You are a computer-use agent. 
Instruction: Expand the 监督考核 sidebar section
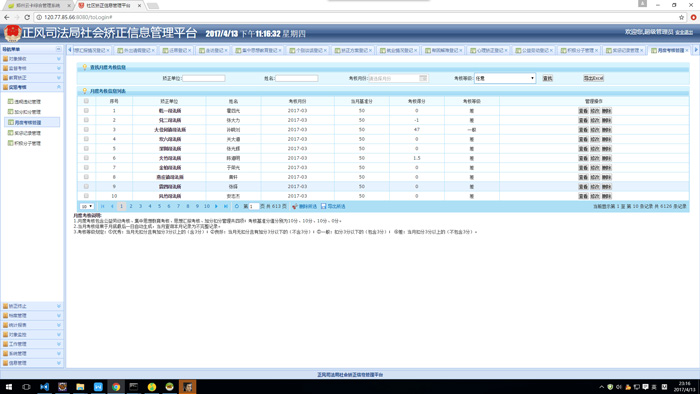click(32, 68)
